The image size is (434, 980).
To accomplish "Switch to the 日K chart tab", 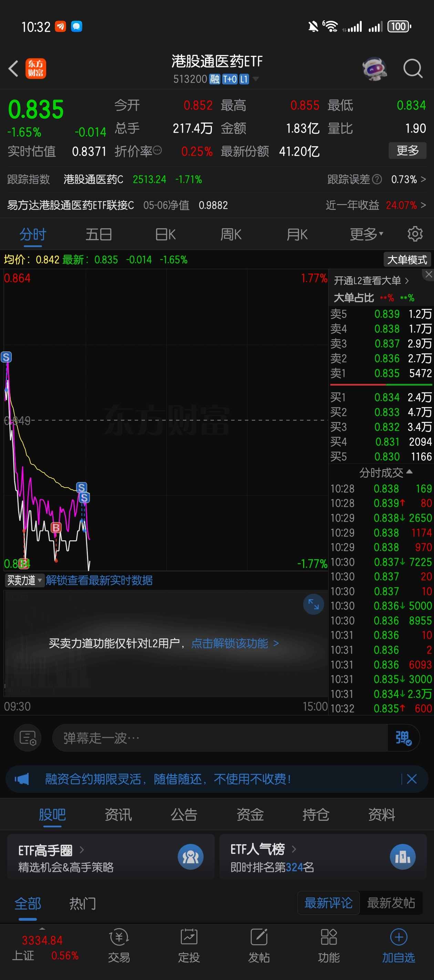I will tap(165, 234).
